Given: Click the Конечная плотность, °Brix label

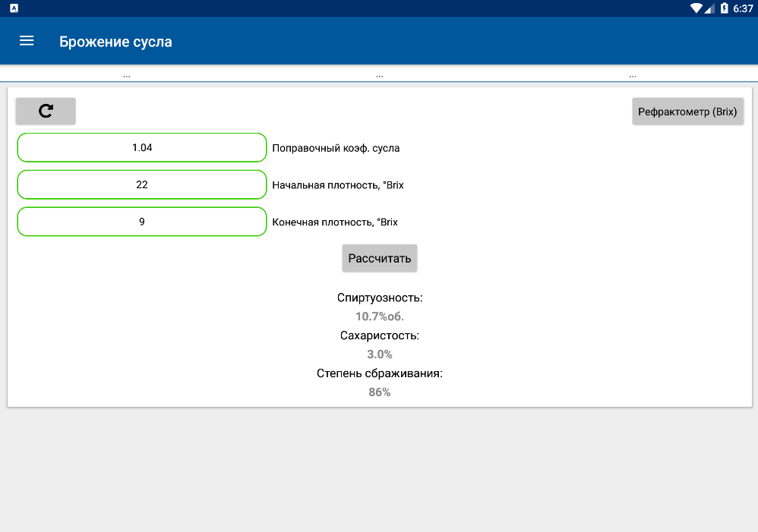Looking at the screenshot, I should point(335,222).
